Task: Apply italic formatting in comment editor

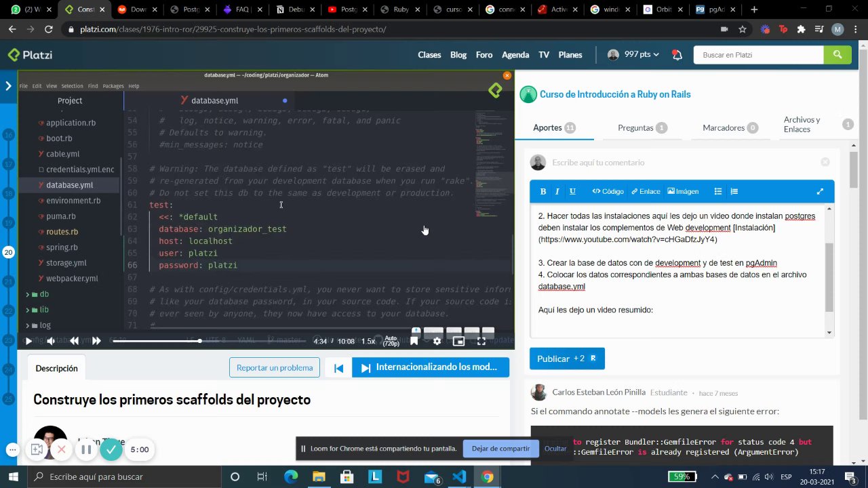Action: [x=557, y=191]
